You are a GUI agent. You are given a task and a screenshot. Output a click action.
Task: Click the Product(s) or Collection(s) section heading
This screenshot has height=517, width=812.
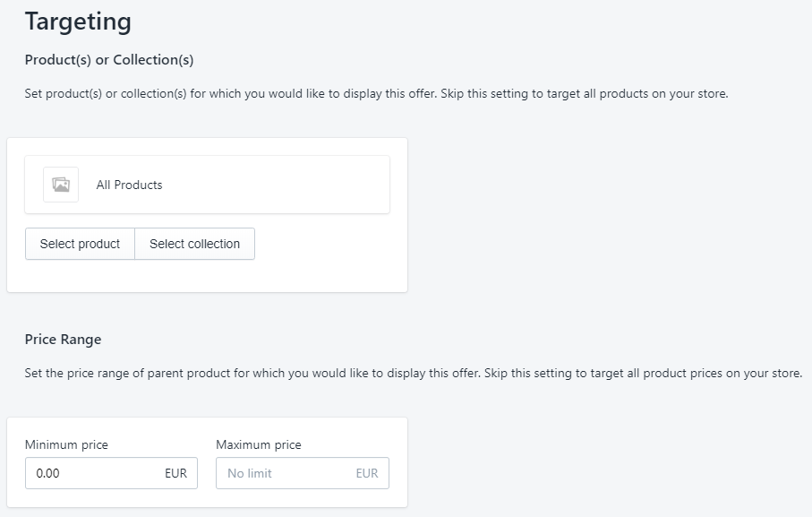point(109,60)
